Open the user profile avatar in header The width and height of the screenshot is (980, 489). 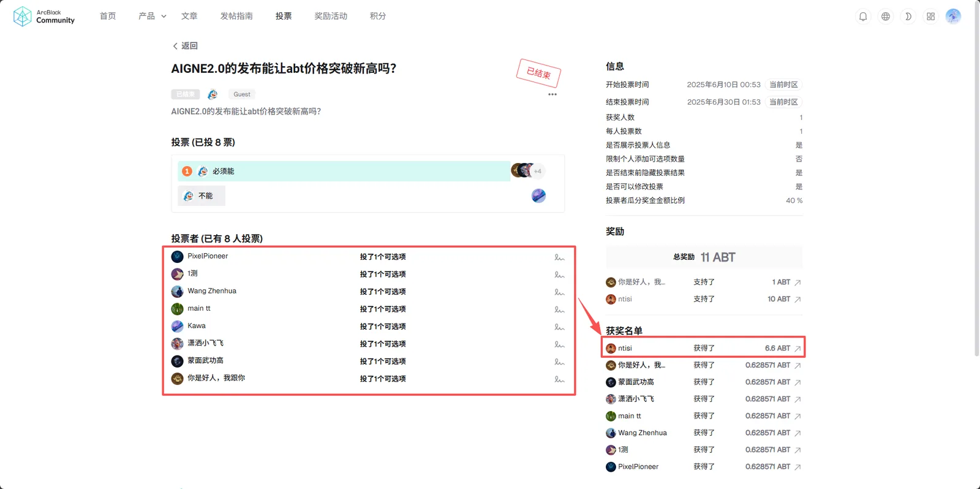click(953, 17)
